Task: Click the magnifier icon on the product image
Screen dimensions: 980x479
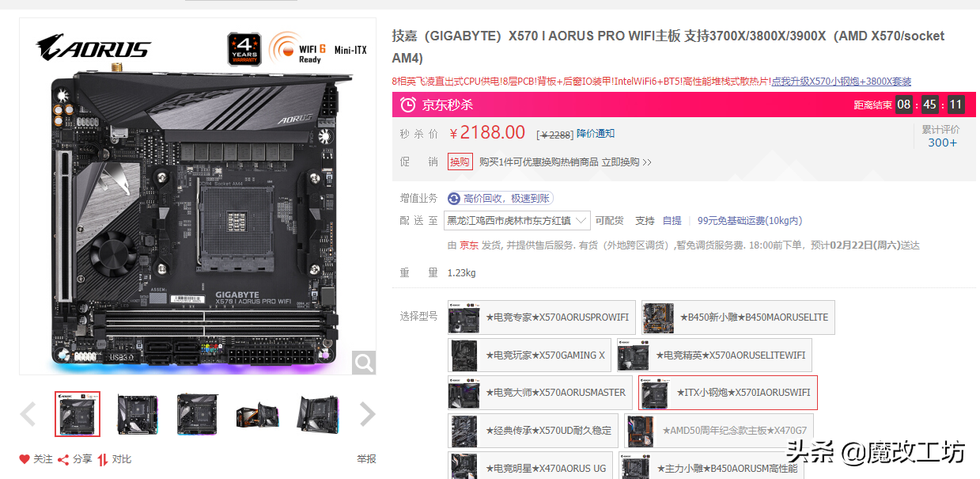Action: coord(364,363)
